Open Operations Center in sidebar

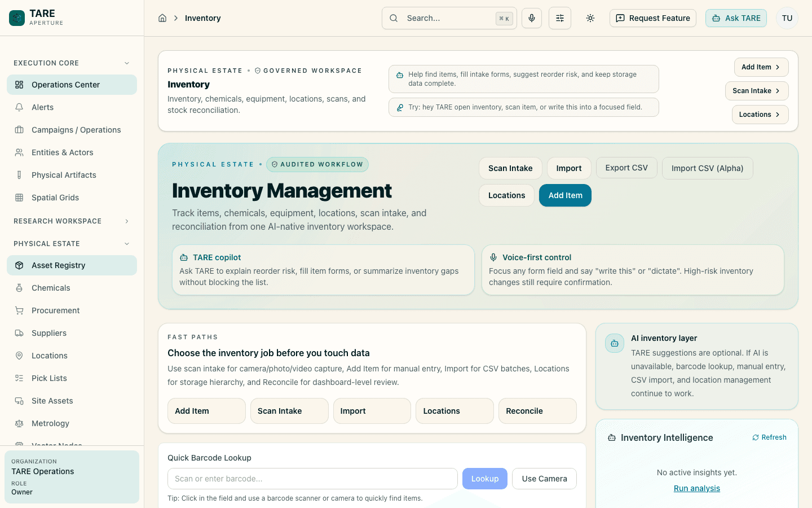(72, 85)
